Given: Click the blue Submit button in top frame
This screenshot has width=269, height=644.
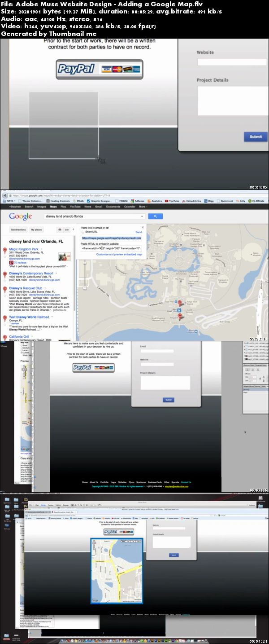Looking at the screenshot, I should [x=256, y=137].
